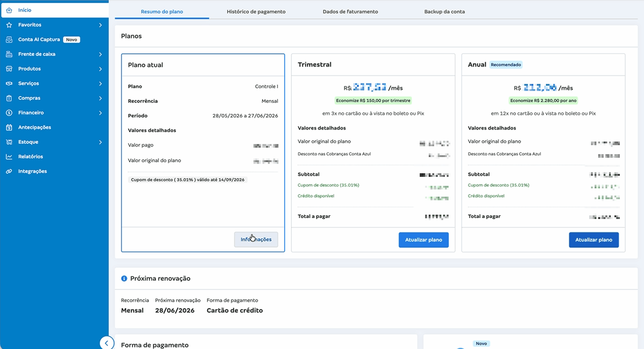Open Início in the sidebar
The image size is (644, 349).
pyautogui.click(x=55, y=10)
